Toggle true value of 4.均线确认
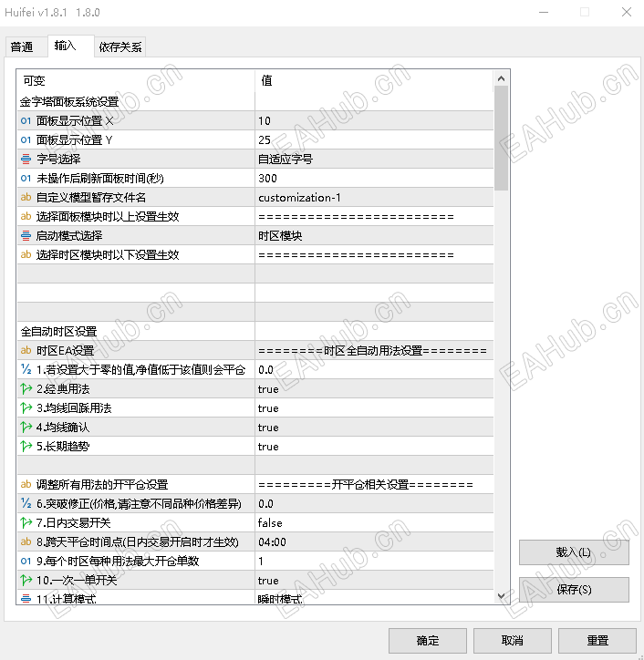The image size is (644, 660). tap(374, 428)
